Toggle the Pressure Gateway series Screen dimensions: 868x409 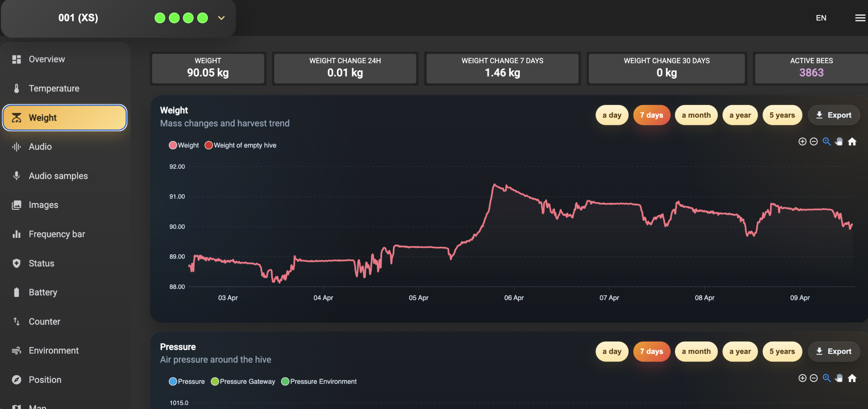point(243,382)
